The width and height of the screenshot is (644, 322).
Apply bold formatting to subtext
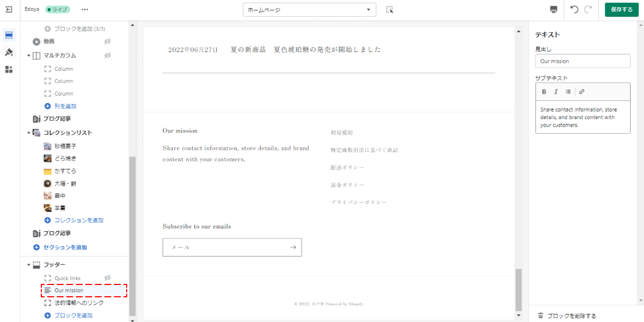[x=544, y=92]
